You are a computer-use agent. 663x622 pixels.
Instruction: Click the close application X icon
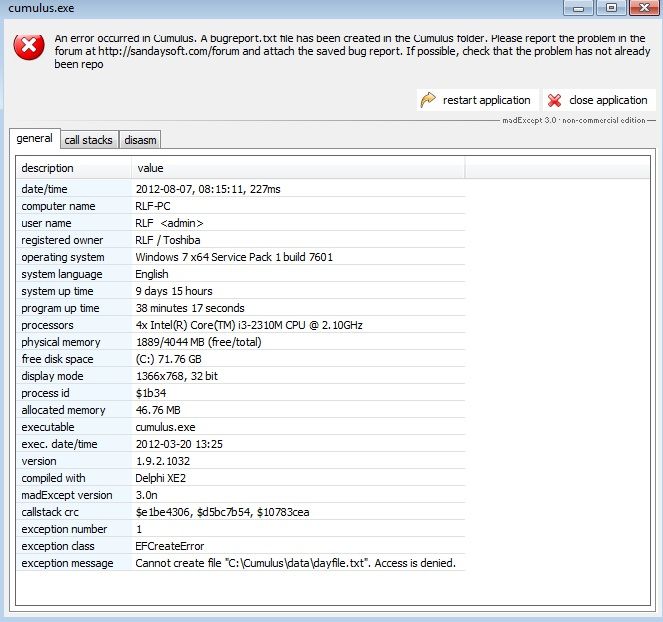(x=555, y=100)
